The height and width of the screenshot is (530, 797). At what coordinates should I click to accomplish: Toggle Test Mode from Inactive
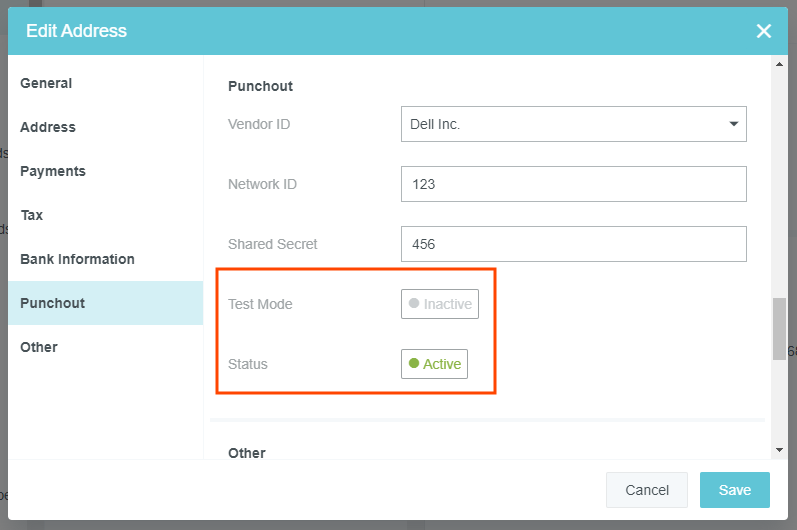click(440, 304)
